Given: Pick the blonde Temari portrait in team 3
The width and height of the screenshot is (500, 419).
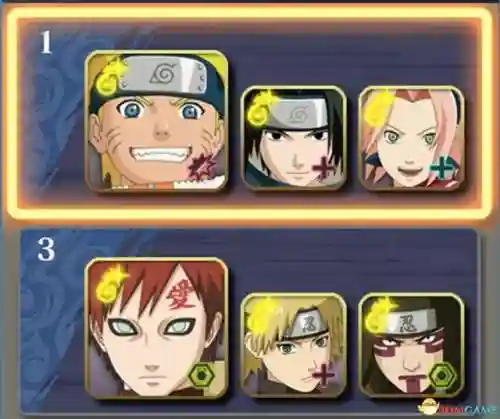Looking at the screenshot, I should 294,345.
